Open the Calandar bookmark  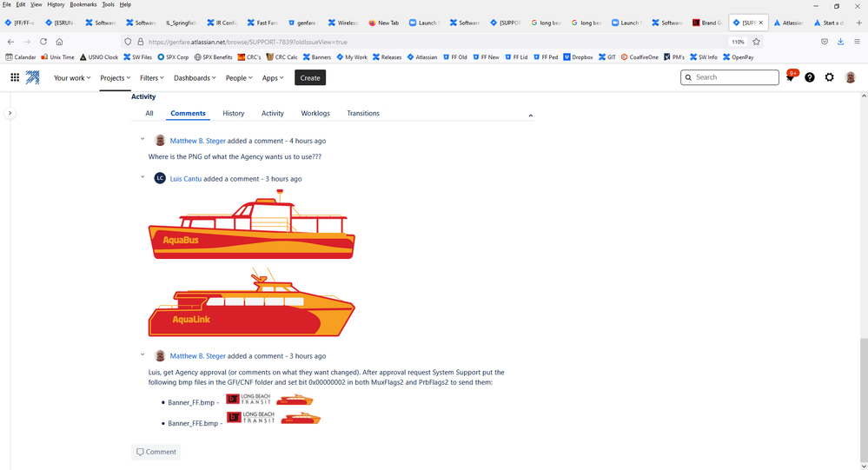(21, 57)
